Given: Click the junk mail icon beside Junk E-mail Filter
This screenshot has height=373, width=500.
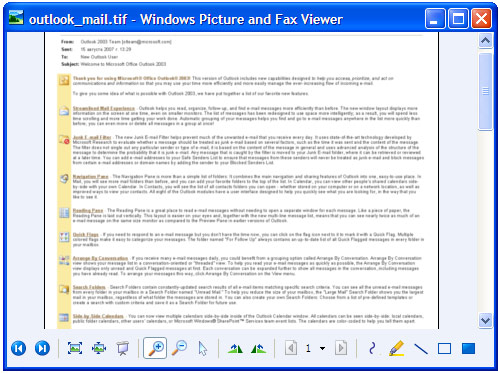Looking at the screenshot, I should tap(64, 139).
